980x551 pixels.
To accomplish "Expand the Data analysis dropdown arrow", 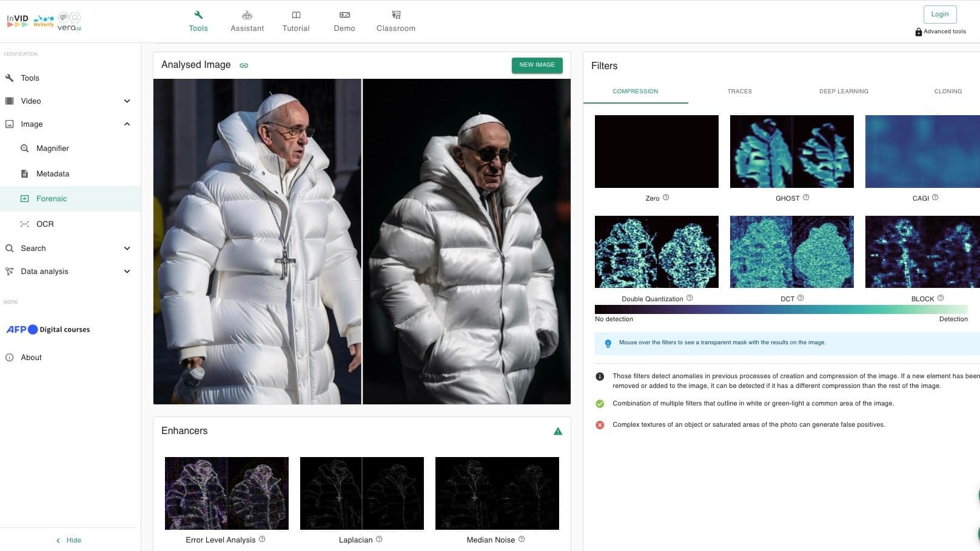I will (x=127, y=272).
